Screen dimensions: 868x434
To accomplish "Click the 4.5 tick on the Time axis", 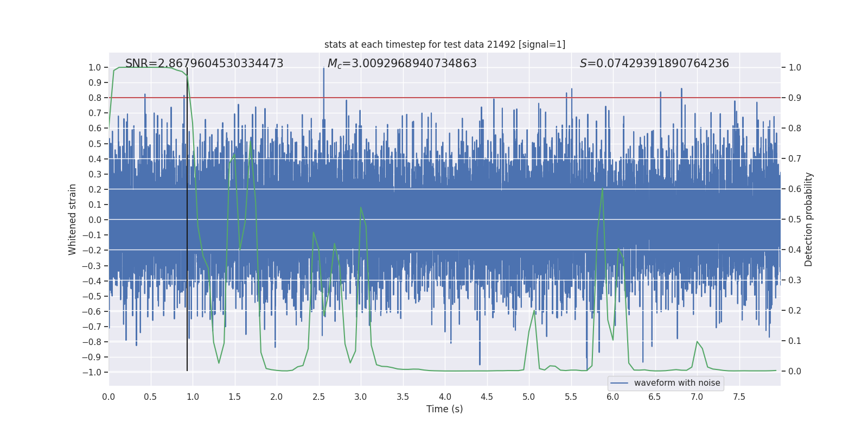I will (x=487, y=397).
